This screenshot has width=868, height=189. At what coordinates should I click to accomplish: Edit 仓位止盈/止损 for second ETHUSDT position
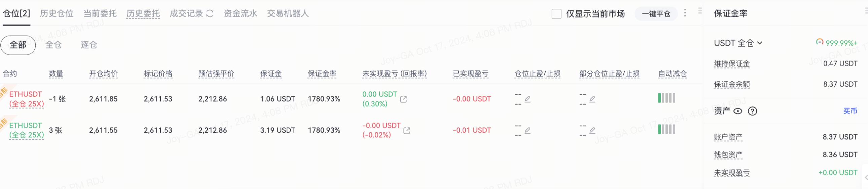(528, 130)
